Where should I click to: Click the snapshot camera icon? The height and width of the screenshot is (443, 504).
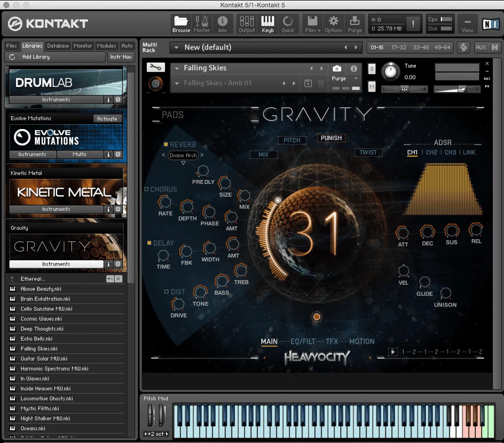coord(337,69)
